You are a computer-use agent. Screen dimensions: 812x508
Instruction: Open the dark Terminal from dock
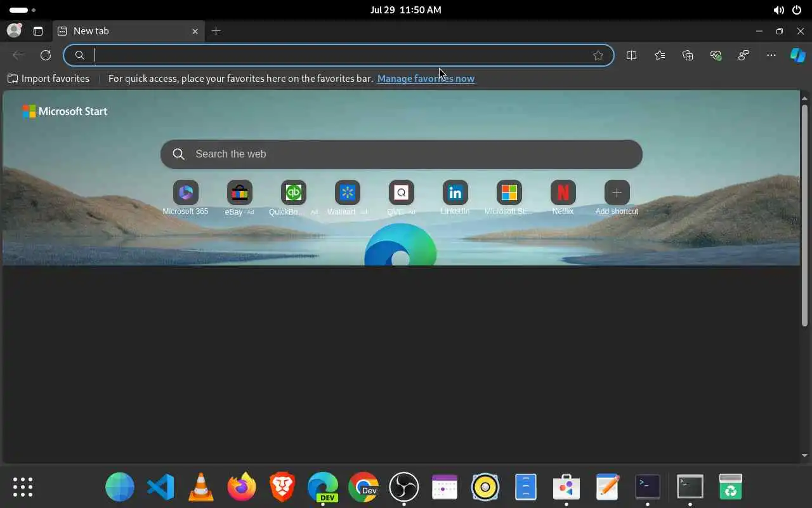tap(648, 487)
